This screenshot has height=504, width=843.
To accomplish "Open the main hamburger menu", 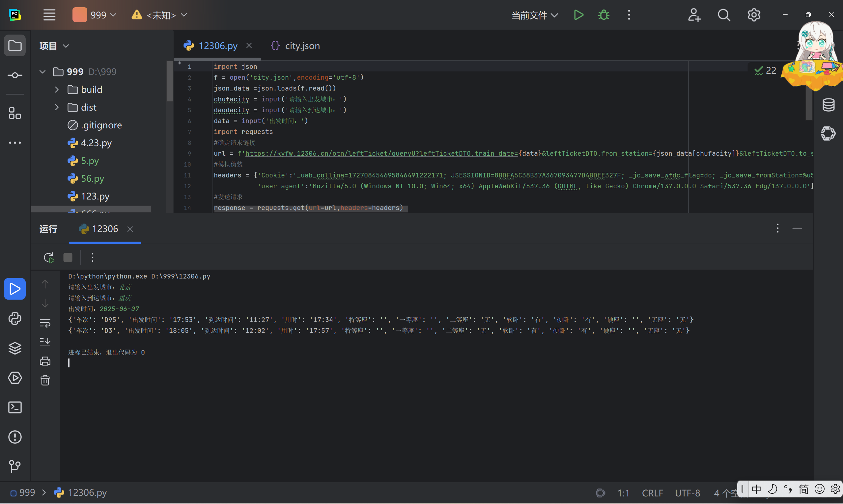I will click(49, 15).
